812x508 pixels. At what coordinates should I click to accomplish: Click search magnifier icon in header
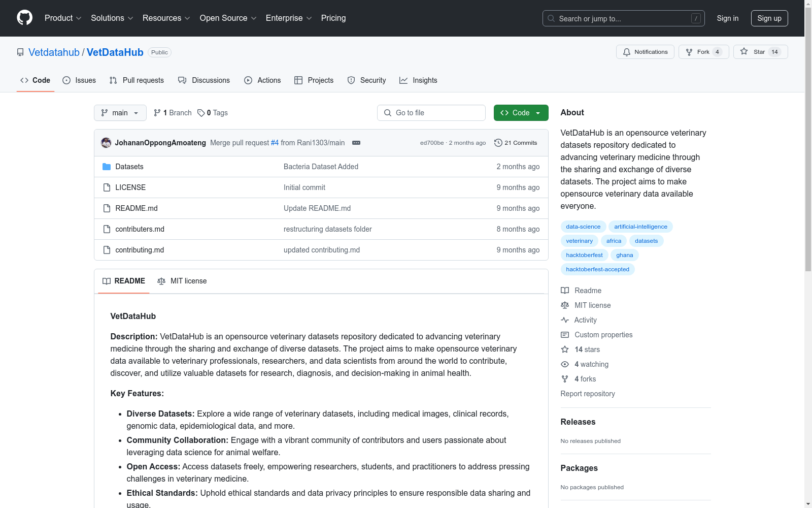551,18
